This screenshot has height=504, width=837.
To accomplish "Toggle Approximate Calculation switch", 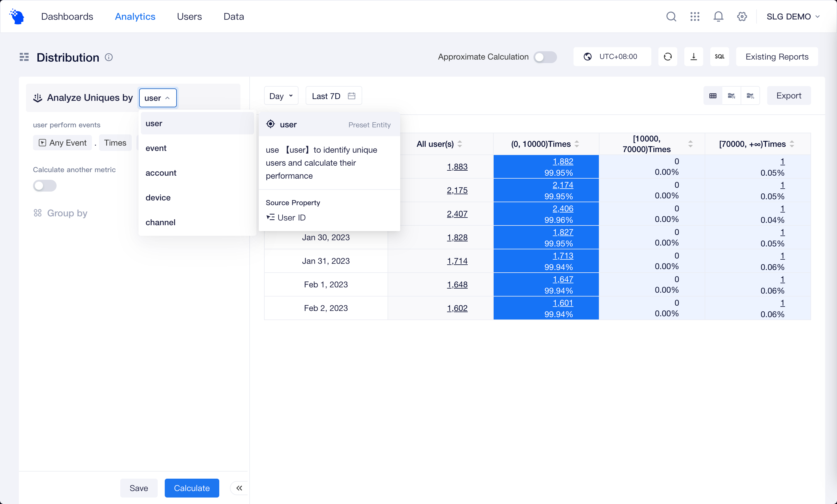I will 545,57.
